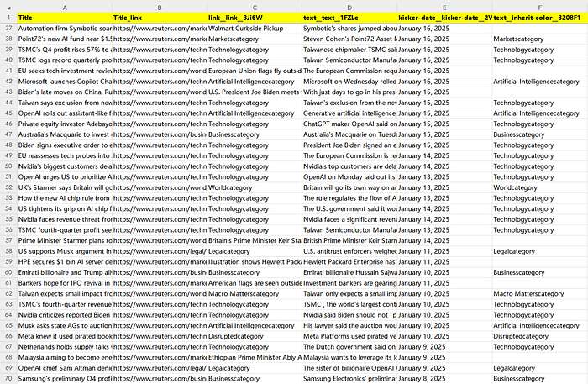
Task: Click cell 'ChatGPT maker OpenAI said on'
Action: tap(350, 124)
